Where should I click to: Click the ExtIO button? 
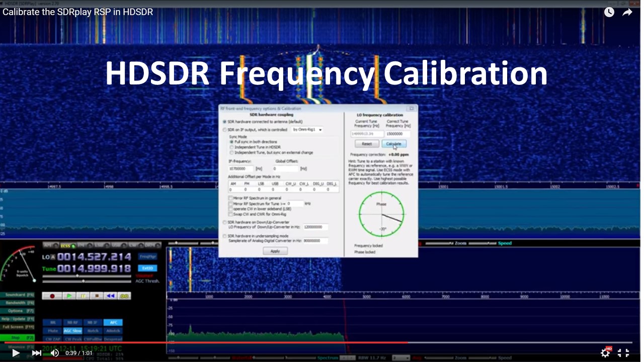147,268
